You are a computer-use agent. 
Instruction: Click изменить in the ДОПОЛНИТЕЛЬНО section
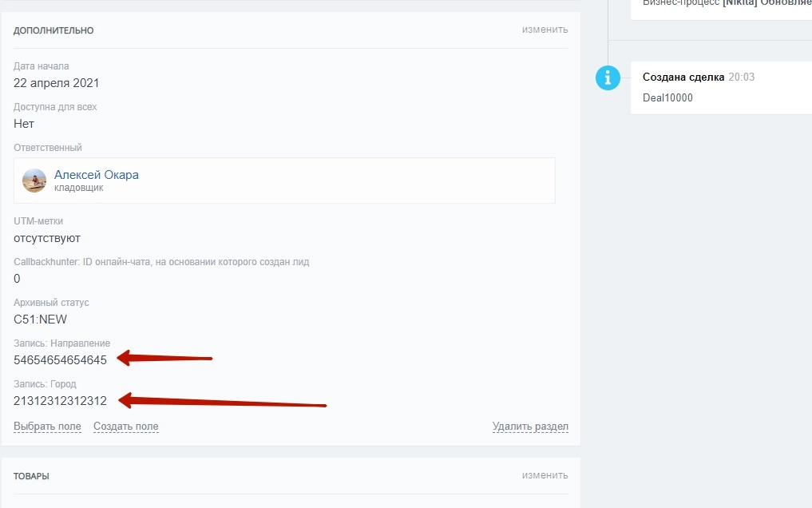(x=545, y=30)
